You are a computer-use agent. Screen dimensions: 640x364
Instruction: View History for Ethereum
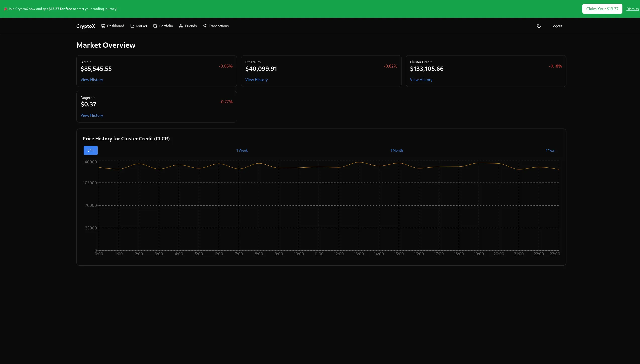click(x=256, y=80)
